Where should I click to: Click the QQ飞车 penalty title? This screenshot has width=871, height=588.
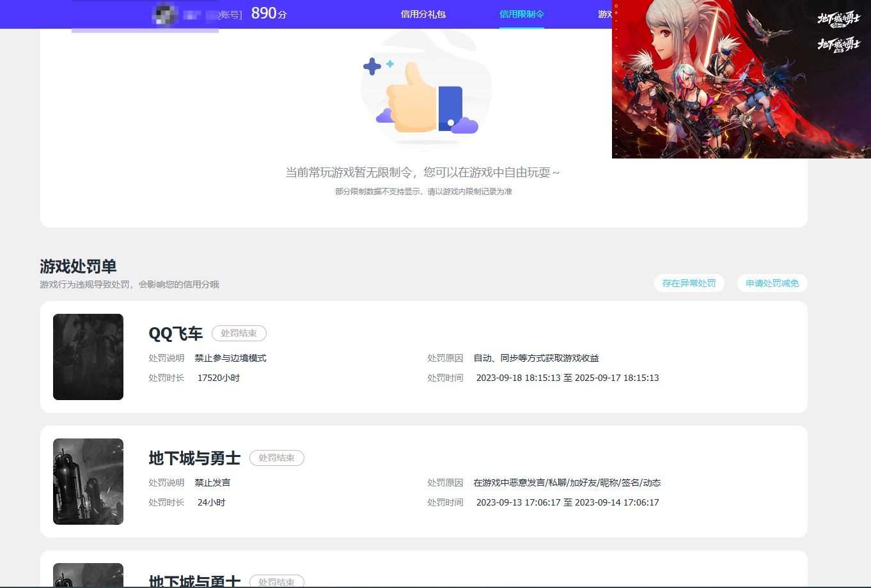point(176,334)
